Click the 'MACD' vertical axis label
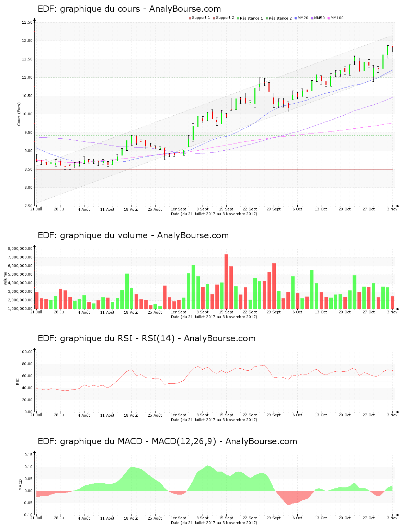This screenshot has height=532, width=412. [20, 485]
